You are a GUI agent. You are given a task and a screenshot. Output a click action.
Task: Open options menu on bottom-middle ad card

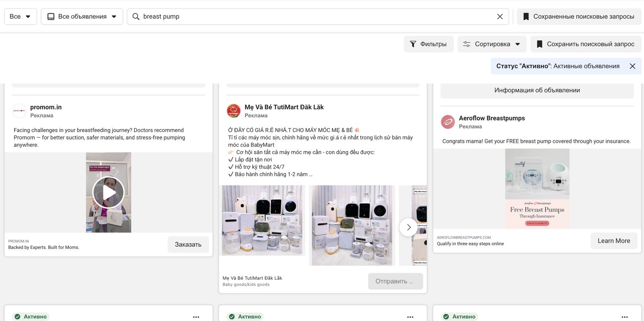[410, 317]
